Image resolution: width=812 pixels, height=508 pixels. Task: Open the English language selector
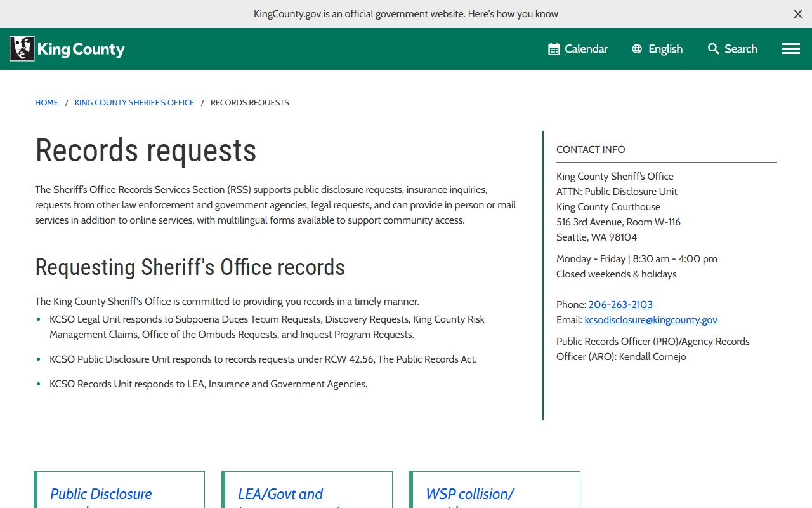click(657, 49)
